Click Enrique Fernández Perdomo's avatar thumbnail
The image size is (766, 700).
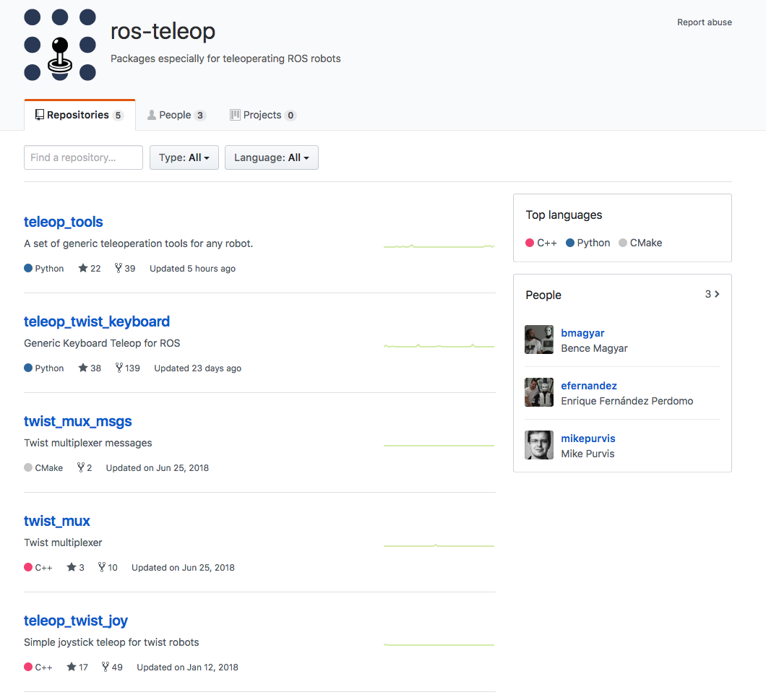pyautogui.click(x=539, y=392)
